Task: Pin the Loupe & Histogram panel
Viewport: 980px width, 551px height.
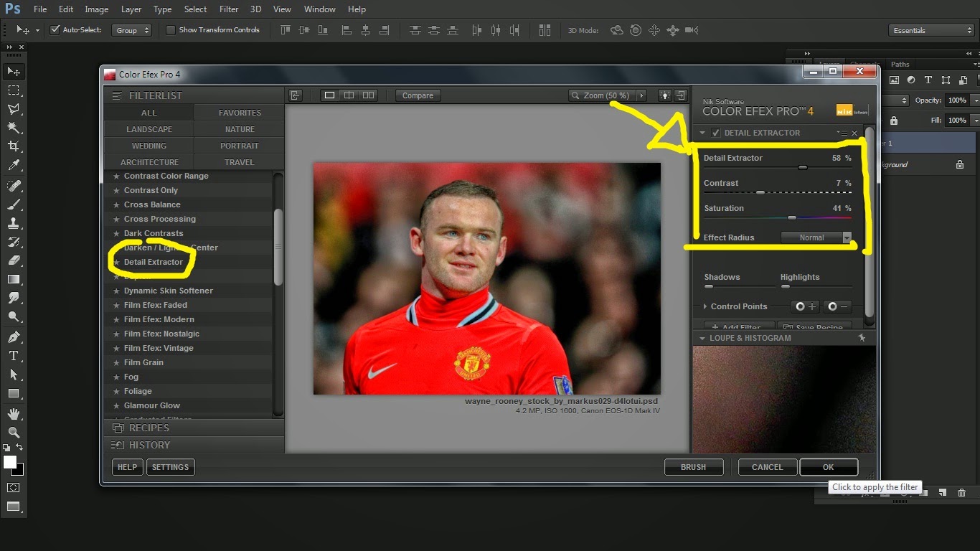Action: tap(862, 338)
